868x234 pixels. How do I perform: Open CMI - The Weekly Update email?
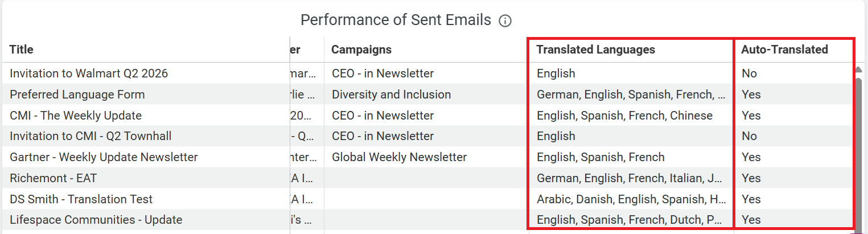(76, 116)
